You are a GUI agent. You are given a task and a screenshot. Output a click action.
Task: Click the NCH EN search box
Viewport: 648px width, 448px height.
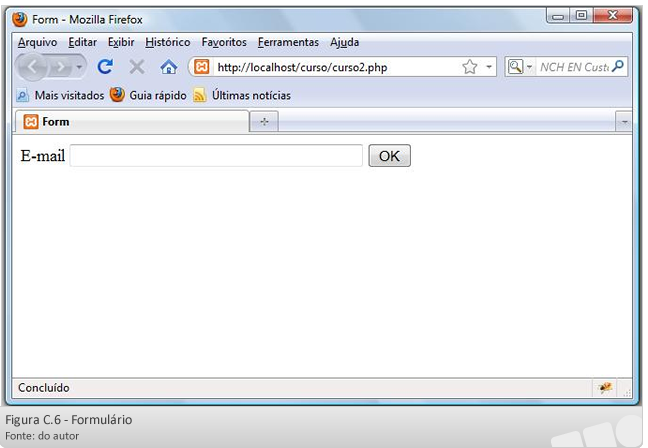(574, 67)
